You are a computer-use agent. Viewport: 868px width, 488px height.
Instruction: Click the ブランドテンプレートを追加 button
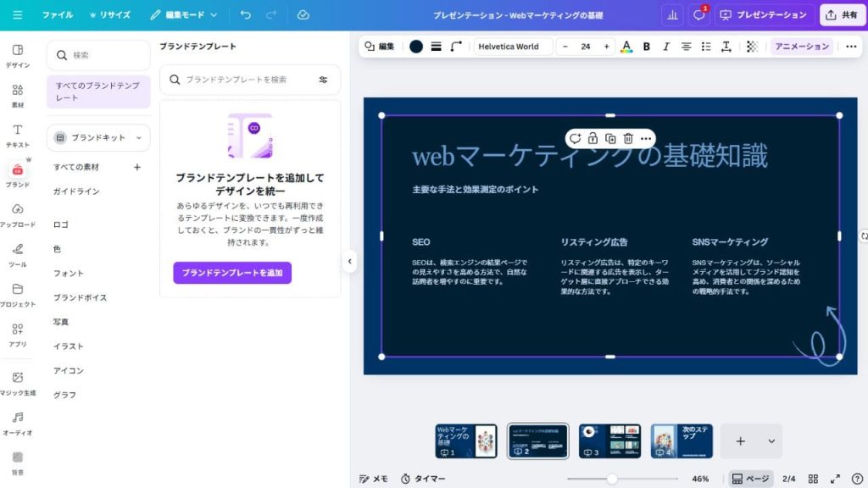pos(232,273)
